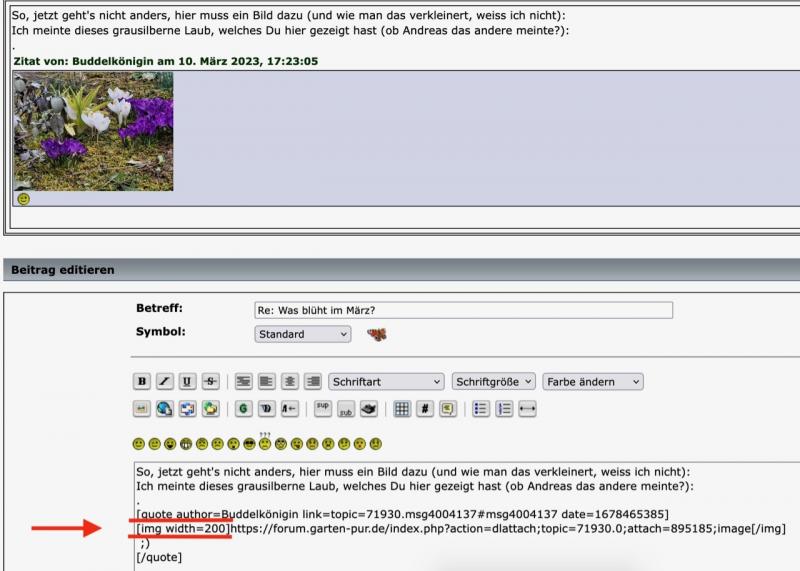Apply italic formatting to text
800x571 pixels.
pos(165,381)
